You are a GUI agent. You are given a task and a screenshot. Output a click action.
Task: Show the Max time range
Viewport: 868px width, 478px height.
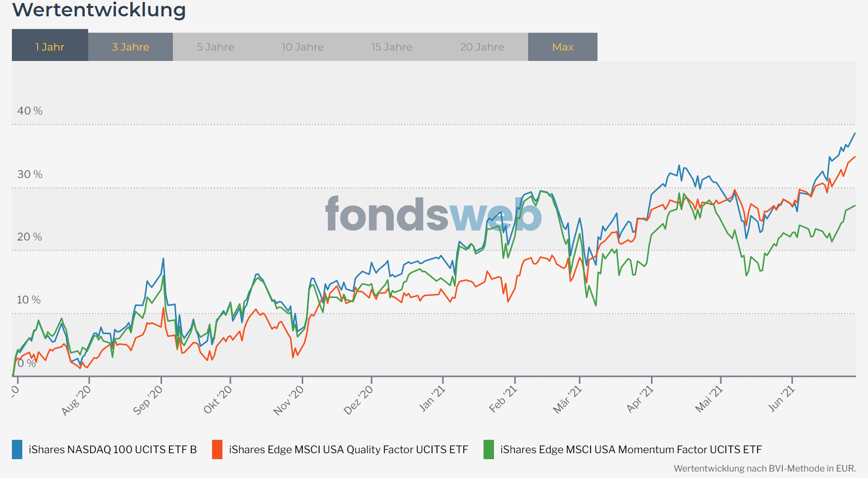click(562, 47)
